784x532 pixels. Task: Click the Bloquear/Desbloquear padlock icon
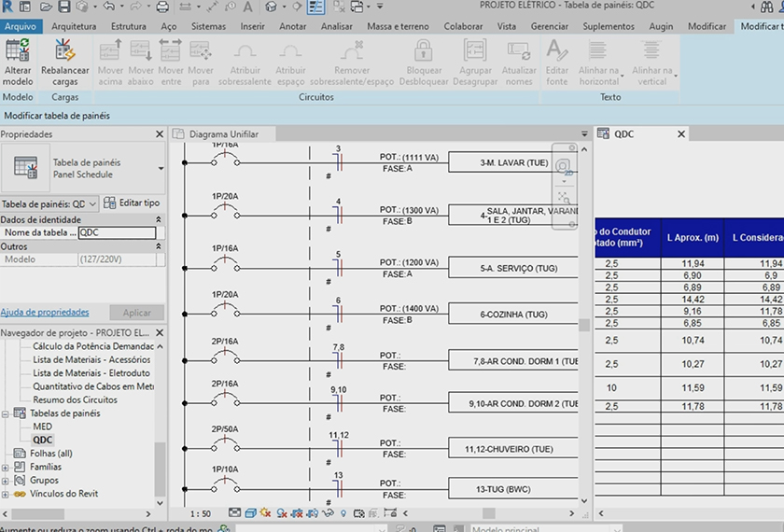pos(424,51)
